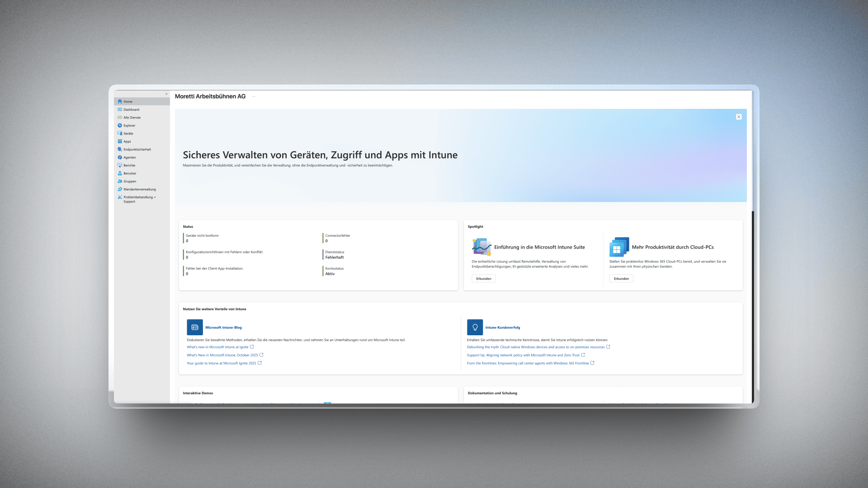
Task: Select Alle Dienste in navigation menu
Action: pos(132,117)
